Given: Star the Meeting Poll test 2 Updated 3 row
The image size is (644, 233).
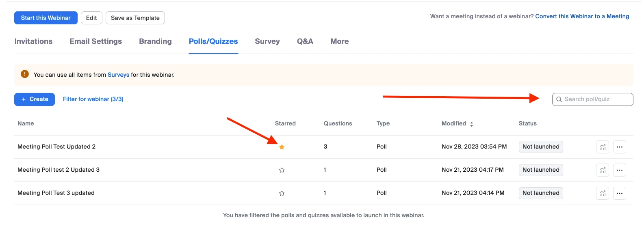Looking at the screenshot, I should pos(282,170).
